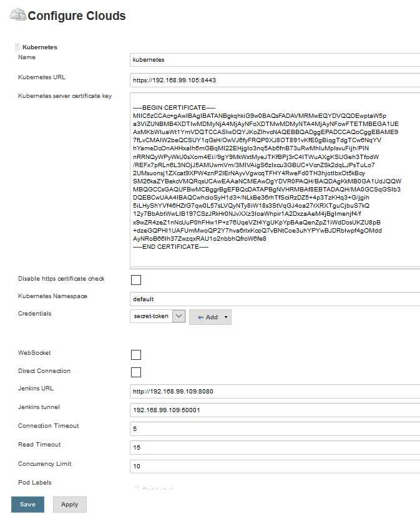Click the Concurrency Limit label
Image resolution: width=420 pixels, height=517 pixels.
pyautogui.click(x=44, y=464)
